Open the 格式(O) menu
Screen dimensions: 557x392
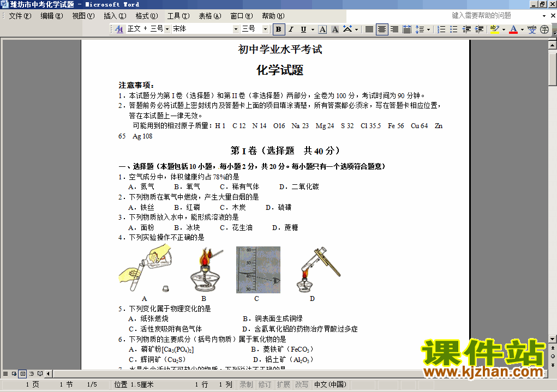tap(147, 16)
